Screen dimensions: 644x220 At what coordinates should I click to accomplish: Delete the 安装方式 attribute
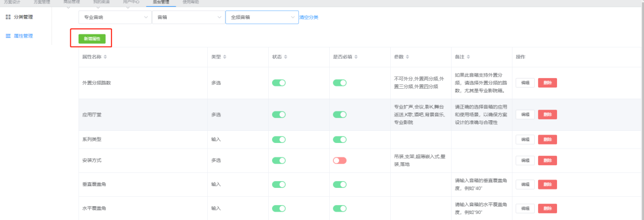tap(548, 161)
